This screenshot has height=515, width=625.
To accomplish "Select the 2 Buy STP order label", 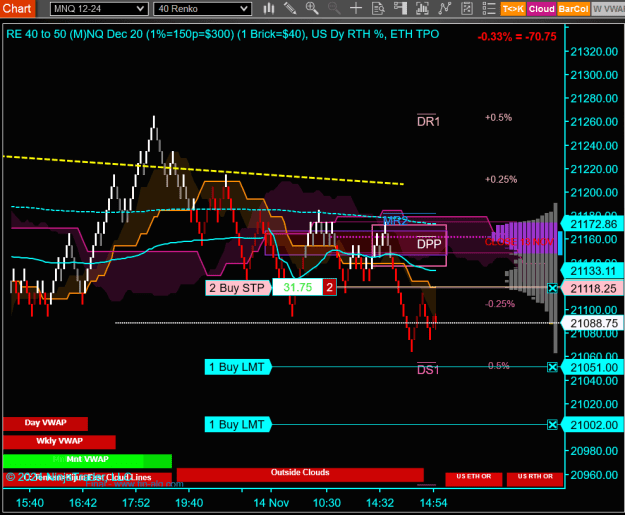I will click(238, 288).
